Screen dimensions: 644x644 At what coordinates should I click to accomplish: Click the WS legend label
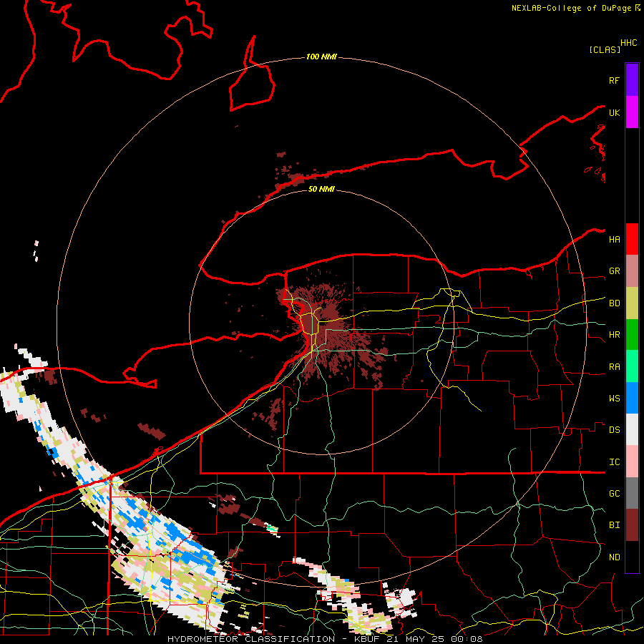coord(614,399)
